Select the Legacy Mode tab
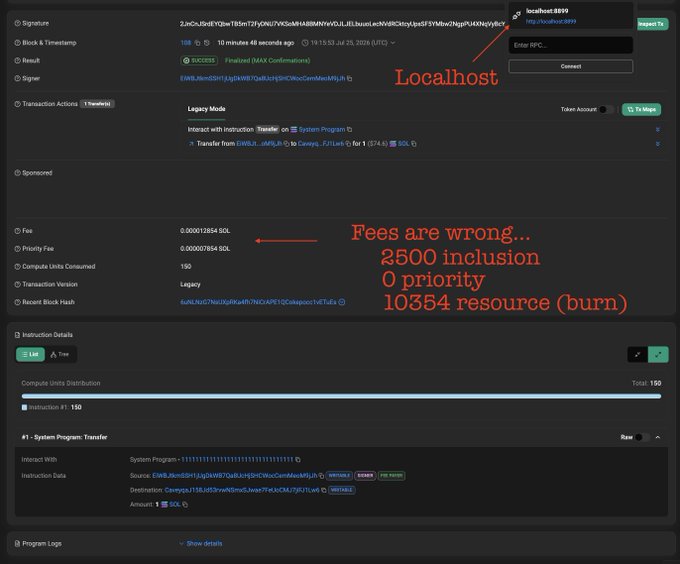This screenshot has height=564, width=680. pyautogui.click(x=206, y=109)
